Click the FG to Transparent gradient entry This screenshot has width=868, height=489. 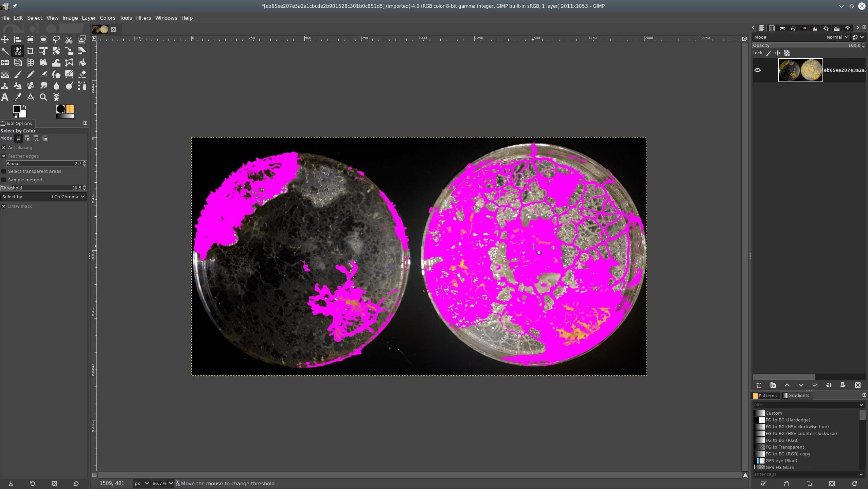click(784, 447)
